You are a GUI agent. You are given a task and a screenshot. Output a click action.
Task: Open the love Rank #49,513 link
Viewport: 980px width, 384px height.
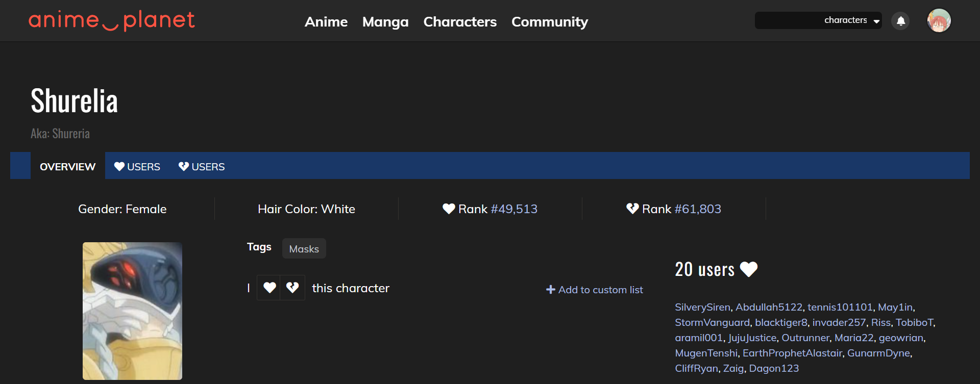point(514,209)
